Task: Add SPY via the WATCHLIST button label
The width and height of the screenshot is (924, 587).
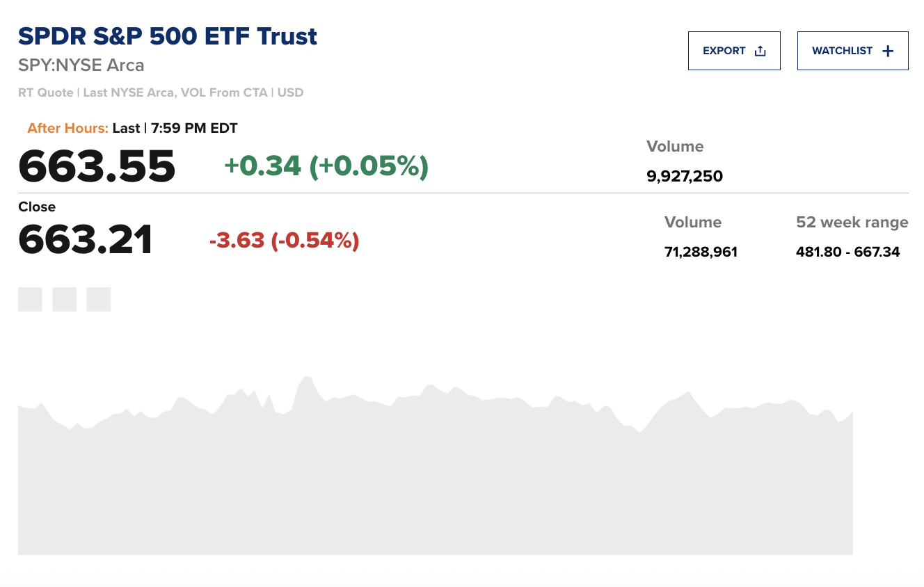Action: point(842,51)
